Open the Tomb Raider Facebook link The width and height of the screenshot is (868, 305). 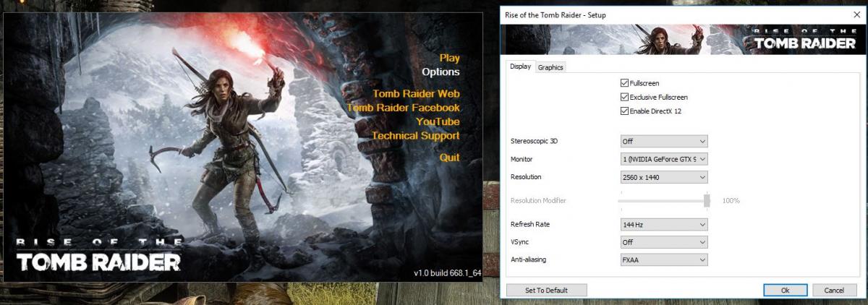[x=403, y=107]
